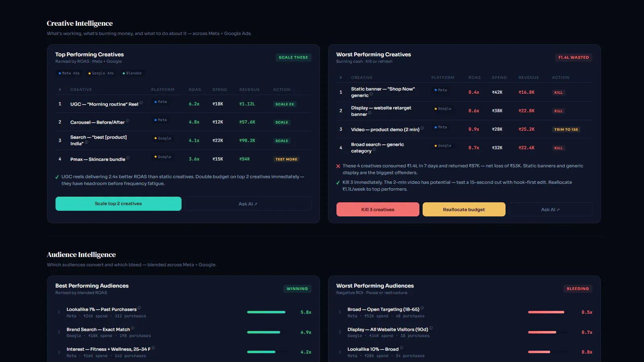644x362 pixels.
Task: Click Reallocate budget button
Action: [x=464, y=210]
